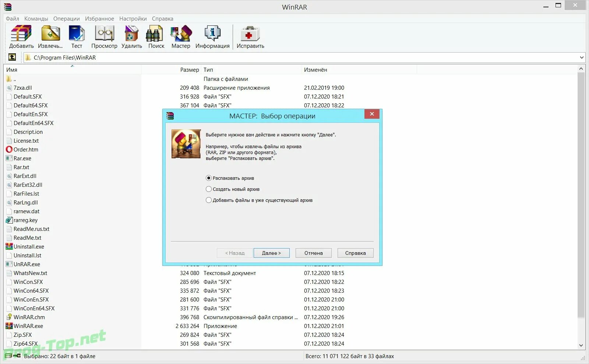Click the Добавить (Add) toolbar icon

coord(21,33)
